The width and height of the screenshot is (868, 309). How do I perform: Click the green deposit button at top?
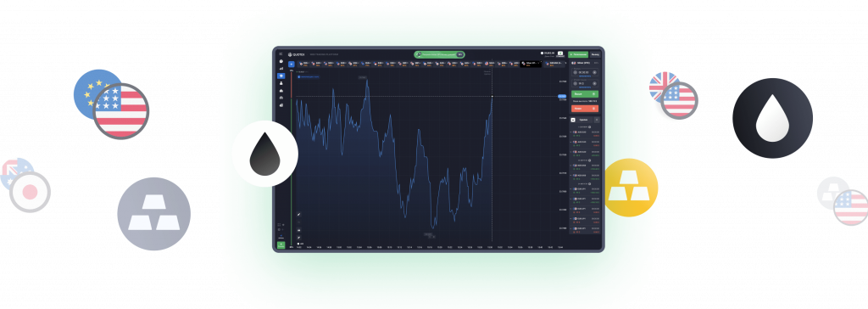(x=578, y=54)
